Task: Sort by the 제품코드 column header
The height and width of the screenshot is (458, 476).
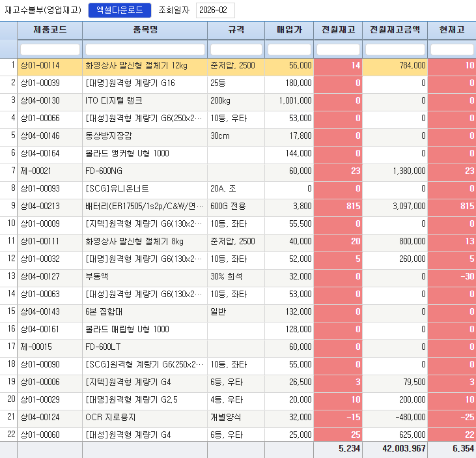Action: [49, 30]
